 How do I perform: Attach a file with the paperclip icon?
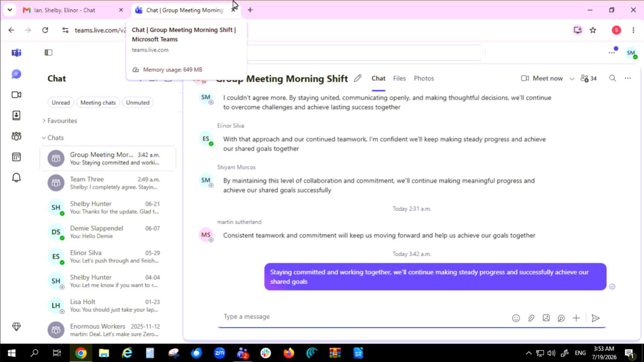531,318
